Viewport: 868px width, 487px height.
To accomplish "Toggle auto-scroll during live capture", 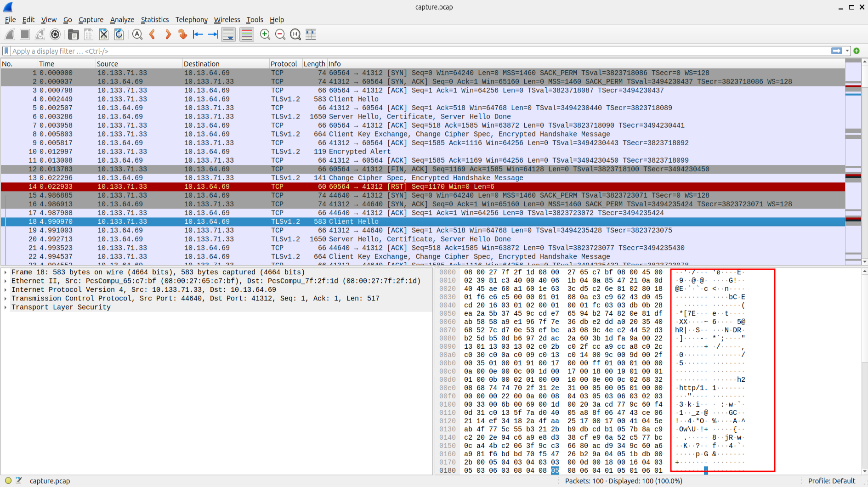I will click(228, 34).
